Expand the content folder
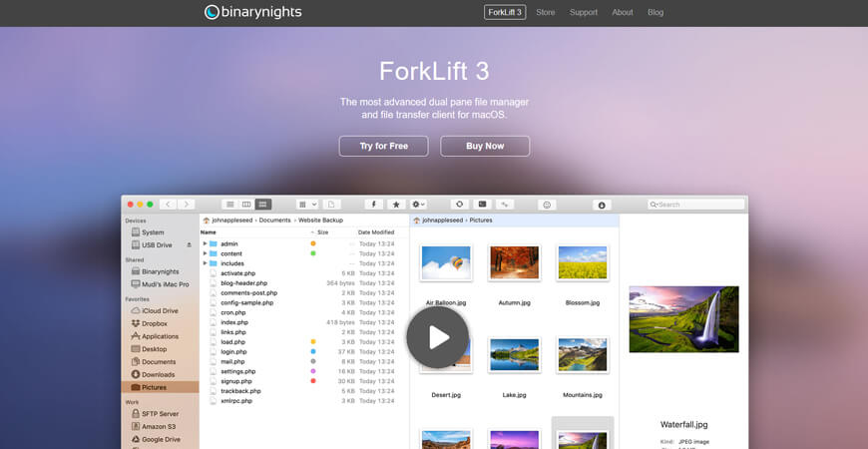Viewport: 868px width, 449px height. pos(205,253)
